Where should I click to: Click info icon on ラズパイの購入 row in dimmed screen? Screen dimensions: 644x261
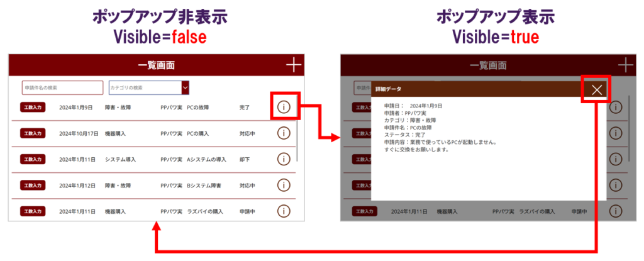[x=615, y=211]
